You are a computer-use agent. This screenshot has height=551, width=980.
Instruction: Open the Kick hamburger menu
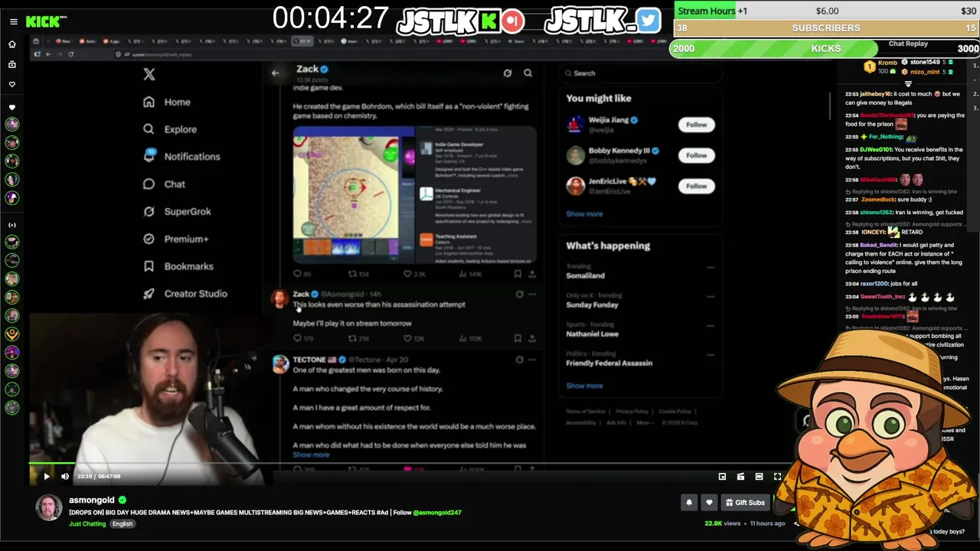13,21
